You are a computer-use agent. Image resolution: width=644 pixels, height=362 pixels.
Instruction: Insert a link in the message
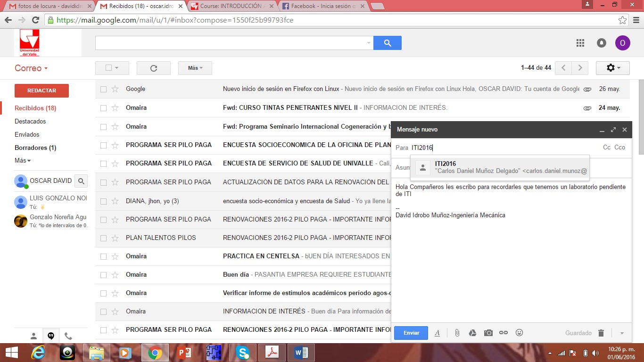[504, 333]
